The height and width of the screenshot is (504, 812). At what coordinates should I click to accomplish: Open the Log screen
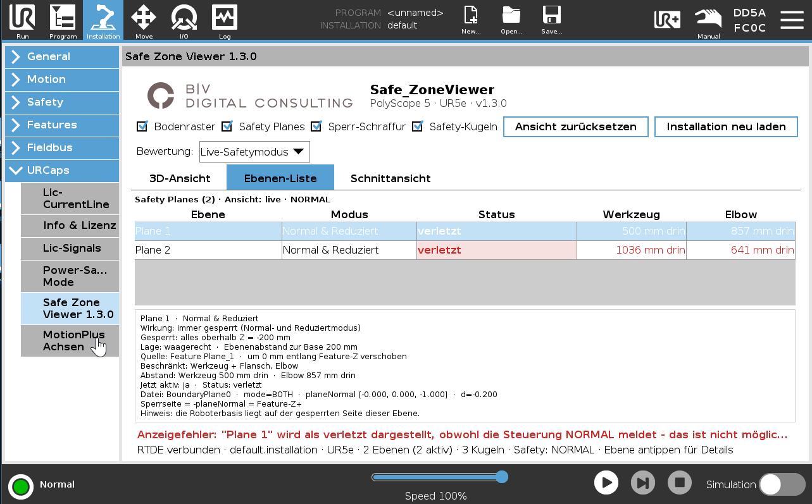(x=225, y=21)
